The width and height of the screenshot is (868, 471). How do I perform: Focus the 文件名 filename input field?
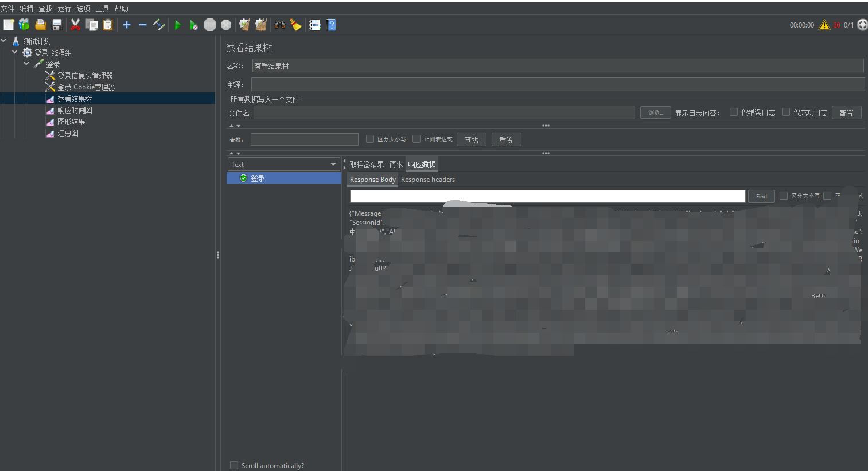coord(444,112)
